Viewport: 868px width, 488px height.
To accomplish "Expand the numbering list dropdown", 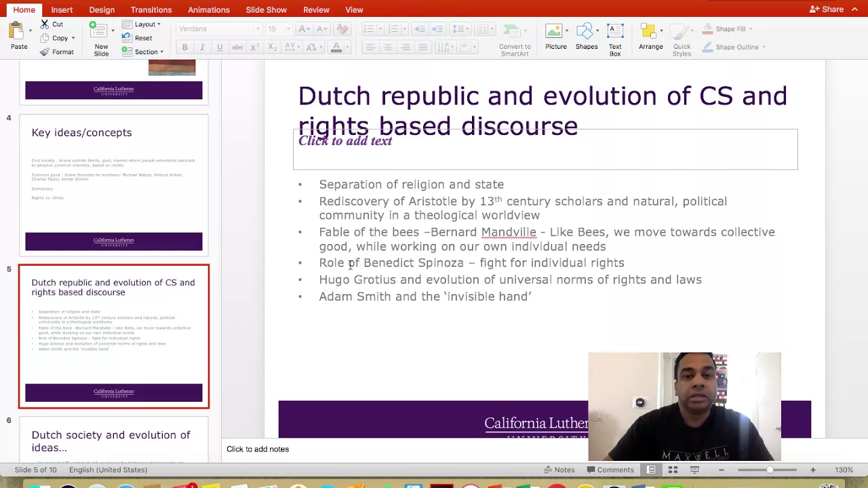I will click(x=406, y=29).
